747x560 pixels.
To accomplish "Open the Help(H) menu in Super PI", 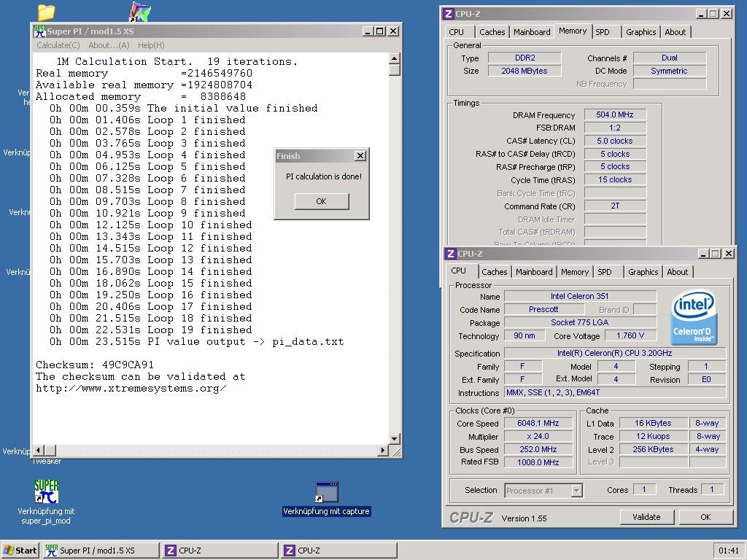I will 151,45.
